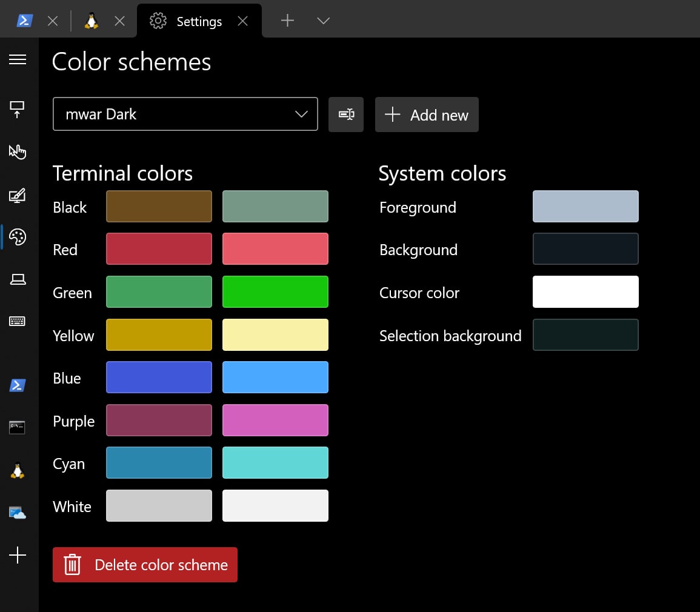Switch to the Linux penguin tab
This screenshot has width=700, height=612.
[x=92, y=21]
